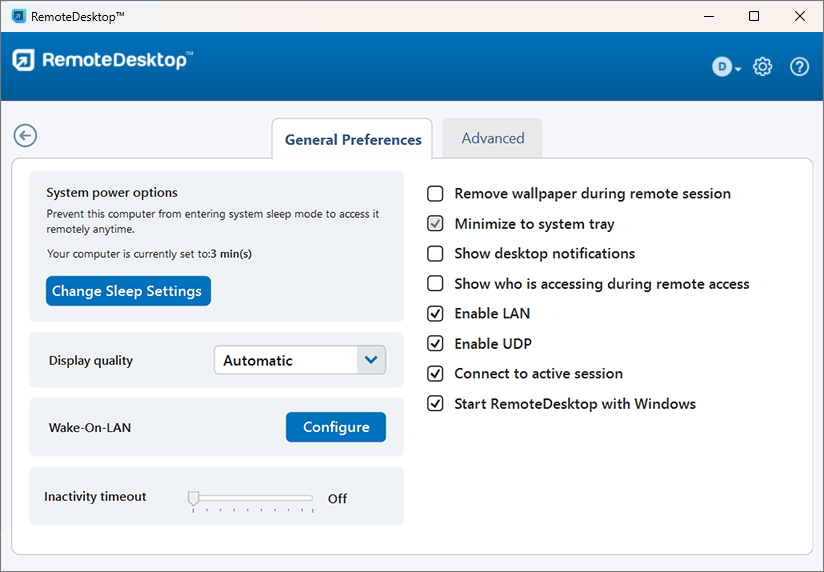Screen dimensions: 824x572
Task: Select the General Preferences tab
Action: [353, 140]
